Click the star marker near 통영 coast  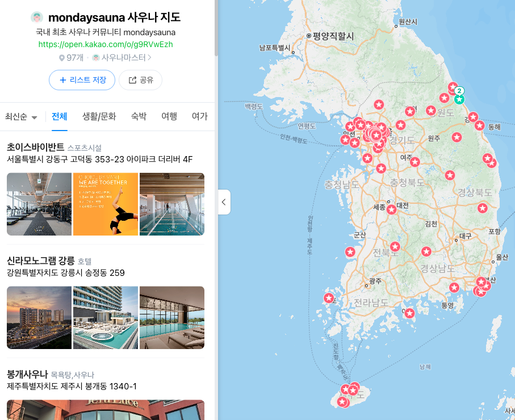click(x=454, y=287)
